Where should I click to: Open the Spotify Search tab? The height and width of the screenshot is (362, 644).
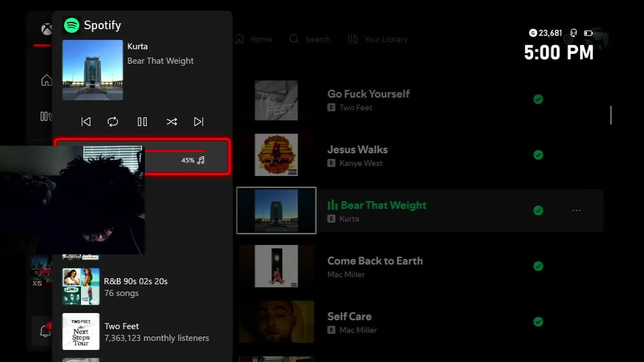coord(310,39)
